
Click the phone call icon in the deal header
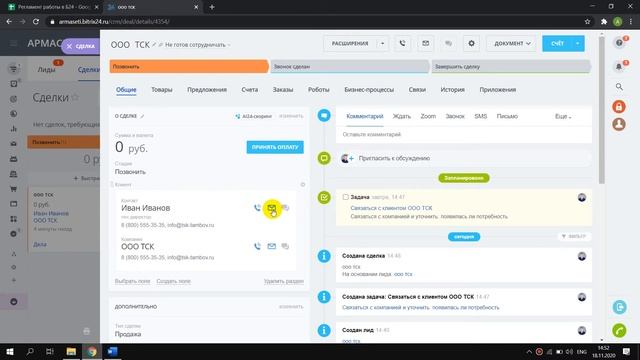pos(402,43)
